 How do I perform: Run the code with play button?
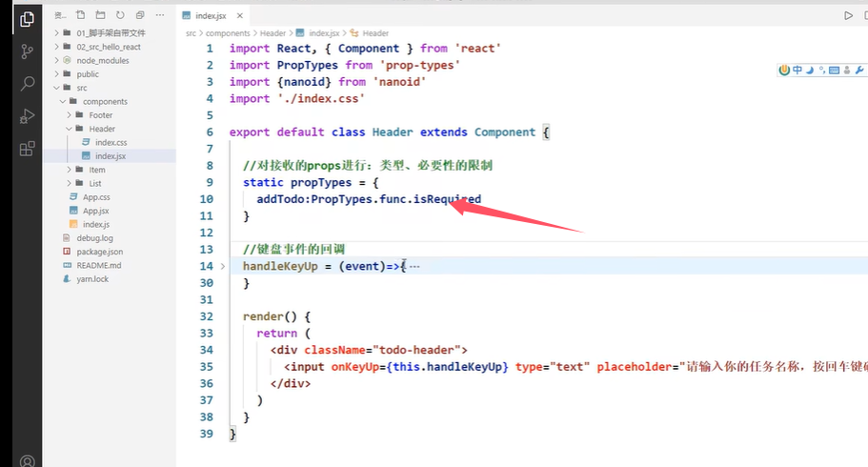point(848,15)
